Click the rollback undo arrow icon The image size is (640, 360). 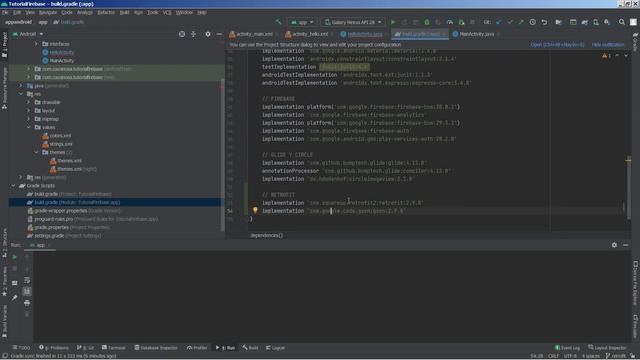coord(544,22)
